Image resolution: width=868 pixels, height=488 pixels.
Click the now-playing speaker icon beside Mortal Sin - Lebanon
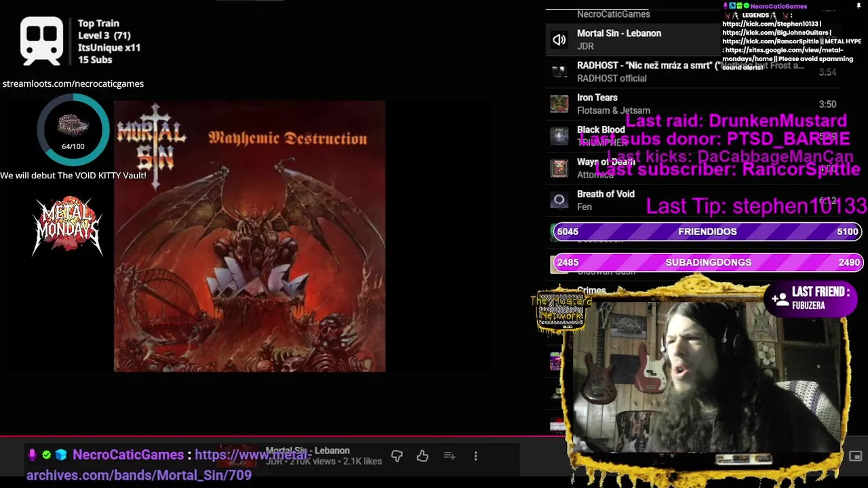coord(559,40)
